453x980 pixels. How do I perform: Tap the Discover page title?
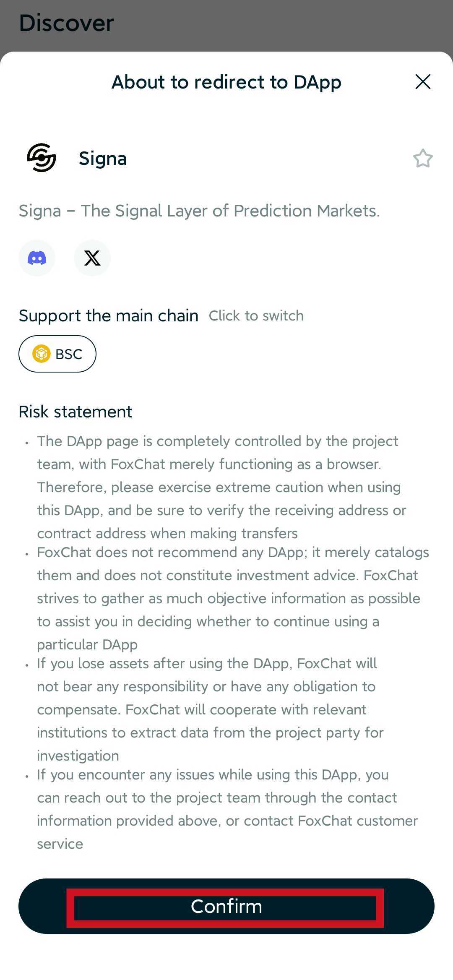pos(67,23)
